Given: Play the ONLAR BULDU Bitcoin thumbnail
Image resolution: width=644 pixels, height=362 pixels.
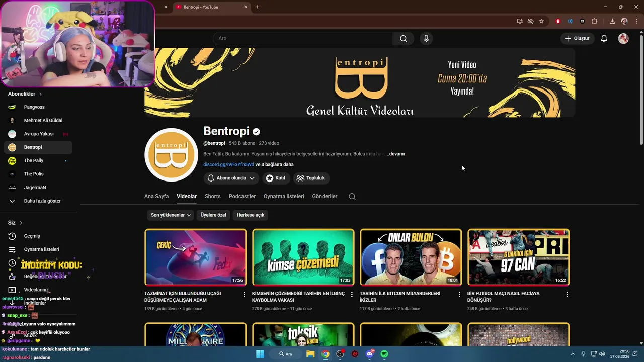Looking at the screenshot, I should [411, 257].
